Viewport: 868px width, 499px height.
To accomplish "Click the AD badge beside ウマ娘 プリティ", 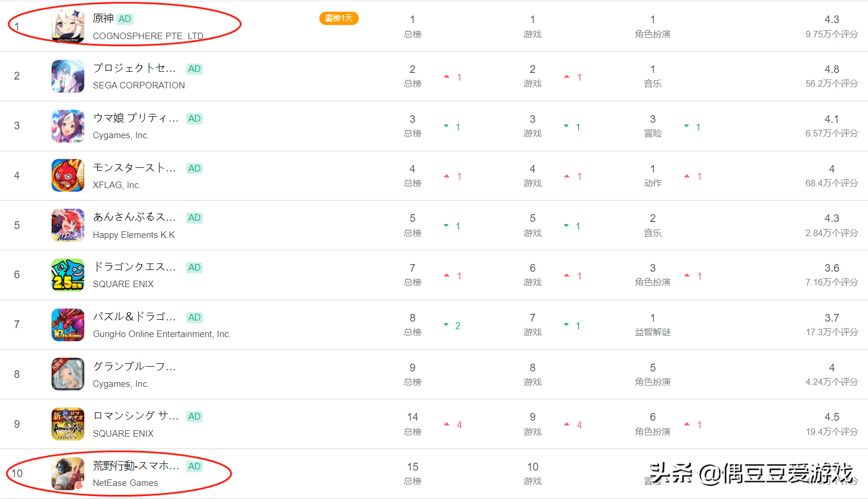I will 194,119.
